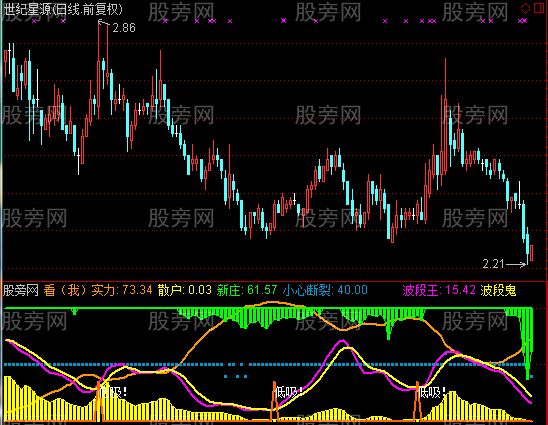Select the 散户: 0.03 indicator value
The height and width of the screenshot is (425, 548).
[185, 290]
